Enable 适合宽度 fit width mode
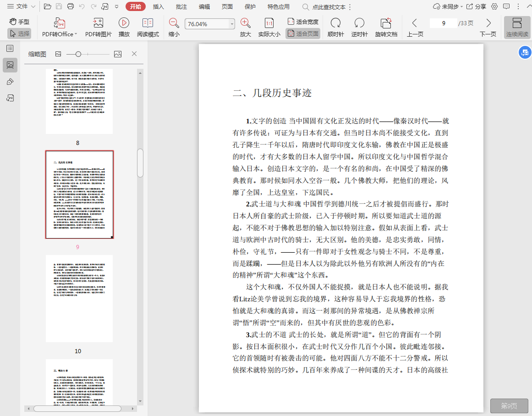The width and height of the screenshot is (532, 416). click(302, 22)
